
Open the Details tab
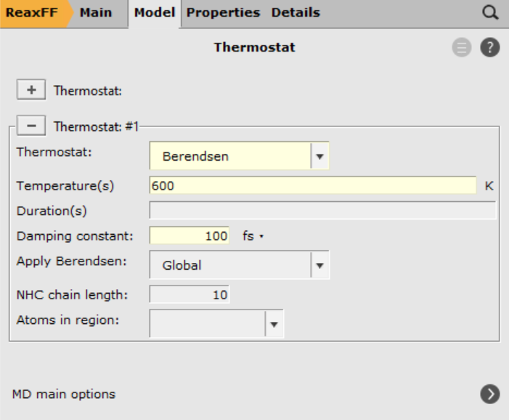pos(296,12)
